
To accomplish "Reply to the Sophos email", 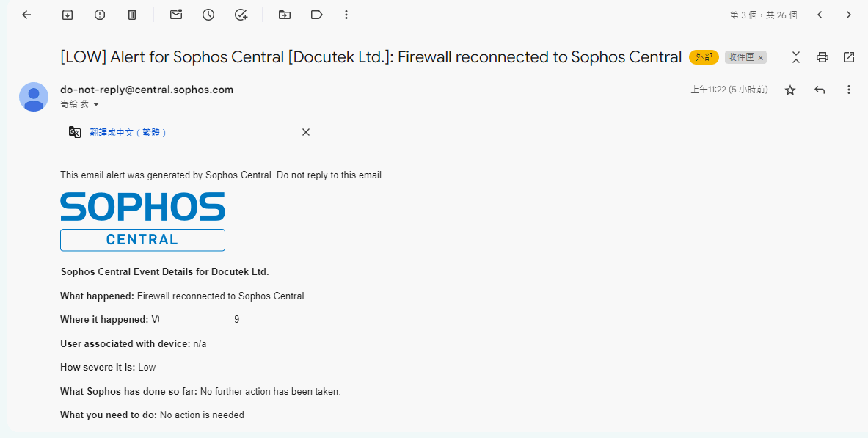I will pyautogui.click(x=820, y=90).
